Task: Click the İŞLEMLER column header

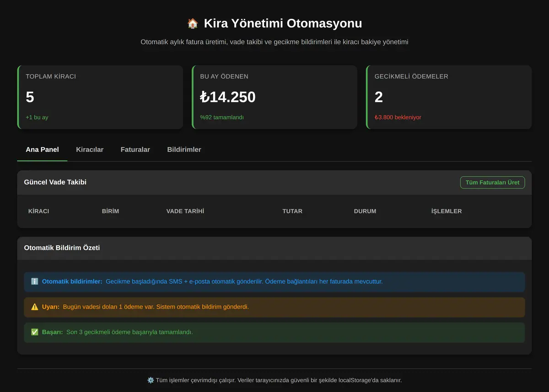Action: pos(447,211)
